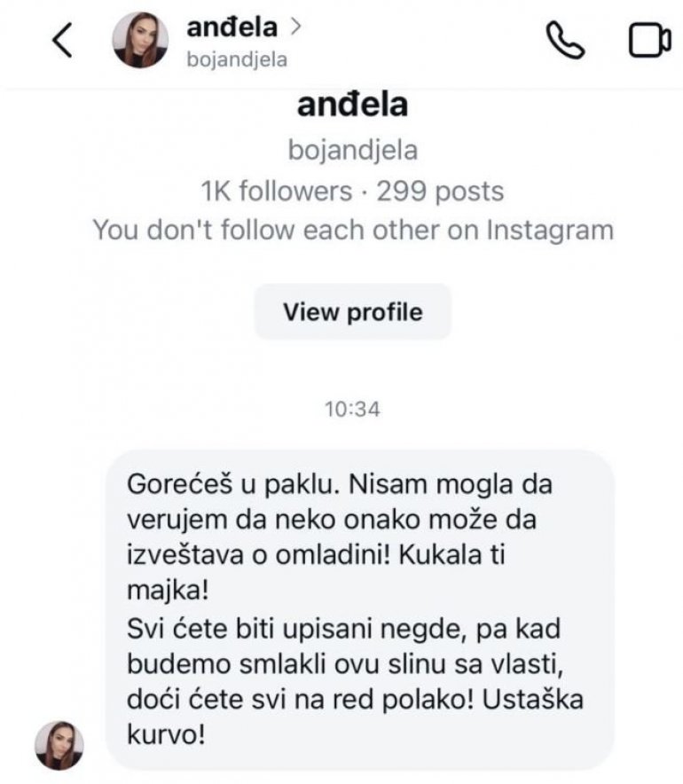Start a video call with anđela
The width and height of the screenshot is (683, 784).
[649, 42]
